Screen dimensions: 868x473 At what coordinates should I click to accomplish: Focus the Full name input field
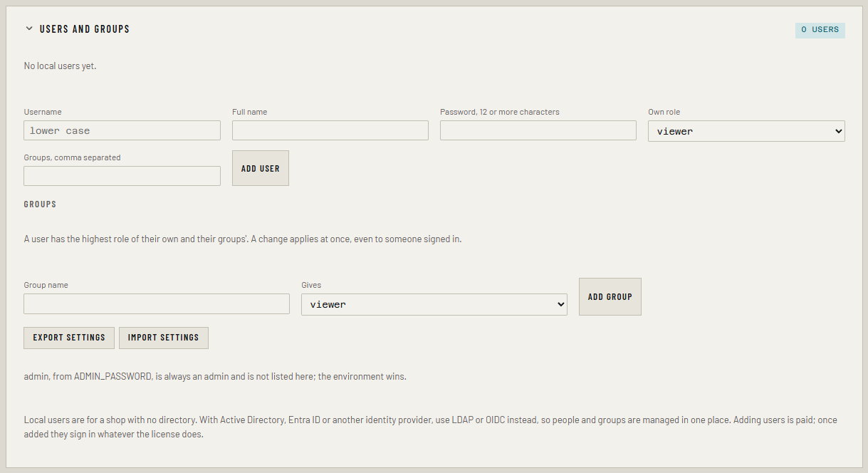330,130
